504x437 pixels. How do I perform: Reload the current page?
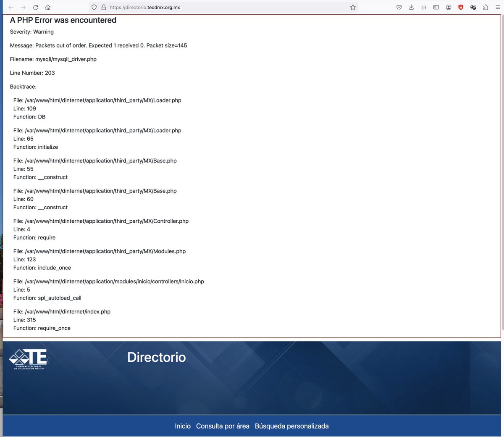coord(36,7)
